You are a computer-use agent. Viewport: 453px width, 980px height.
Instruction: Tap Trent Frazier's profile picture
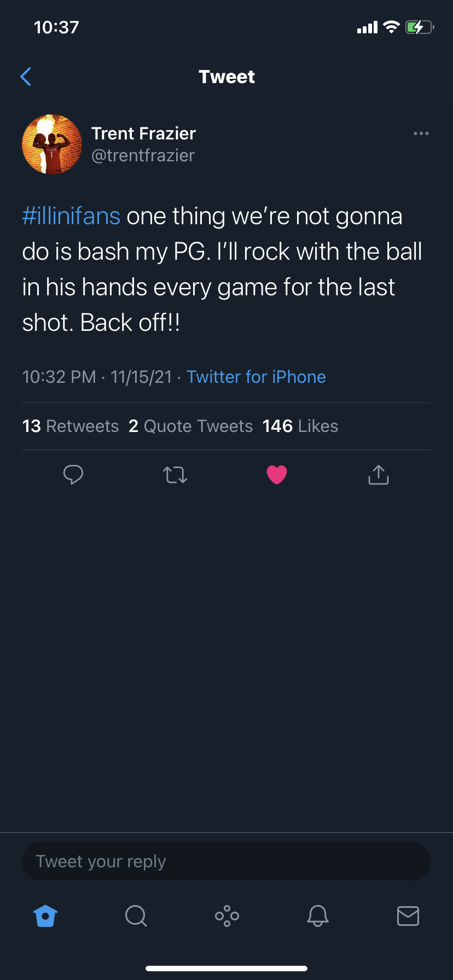52,144
